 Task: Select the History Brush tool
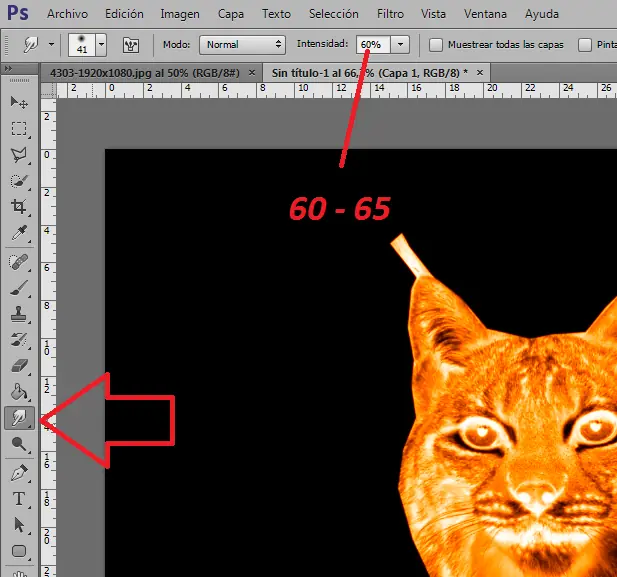pos(18,340)
